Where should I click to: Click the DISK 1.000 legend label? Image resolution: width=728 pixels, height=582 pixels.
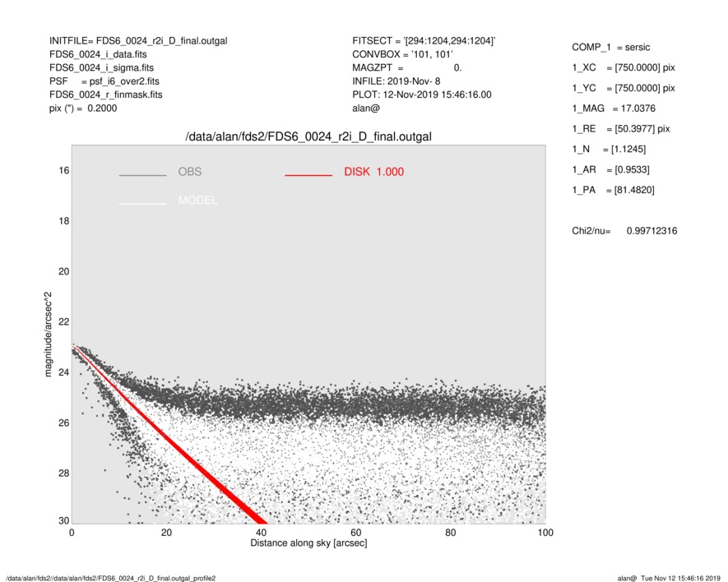tap(373, 172)
